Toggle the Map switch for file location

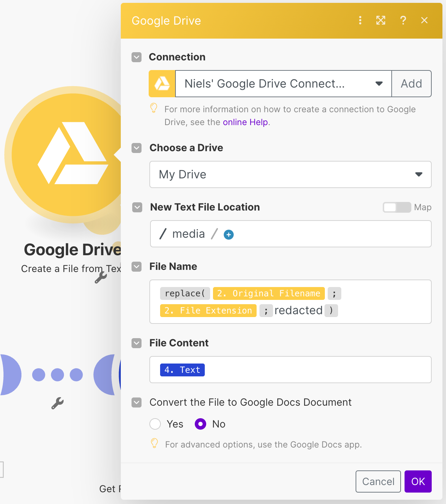click(397, 207)
